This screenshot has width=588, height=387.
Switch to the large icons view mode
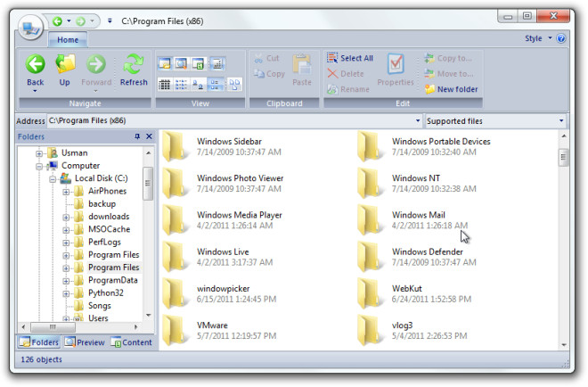198,85
